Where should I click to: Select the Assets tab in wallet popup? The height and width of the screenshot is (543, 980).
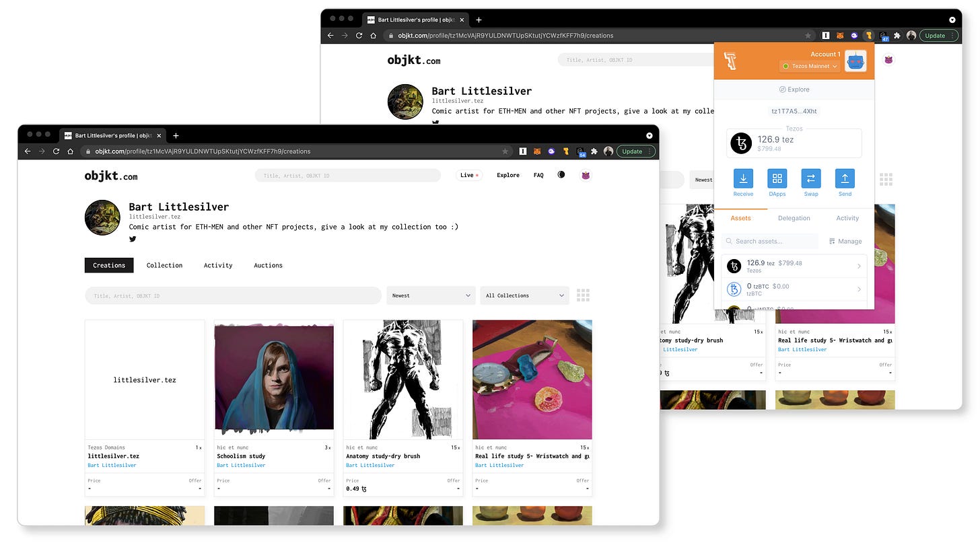740,218
